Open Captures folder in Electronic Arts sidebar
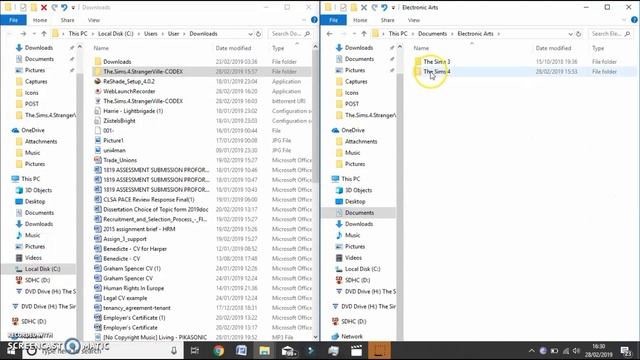This screenshot has width=640, height=360. (356, 82)
